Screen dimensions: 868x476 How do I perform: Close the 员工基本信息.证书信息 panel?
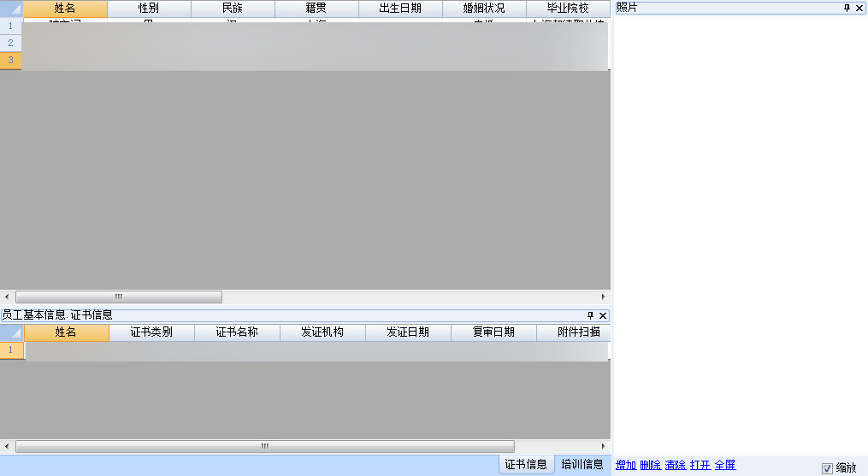603,315
